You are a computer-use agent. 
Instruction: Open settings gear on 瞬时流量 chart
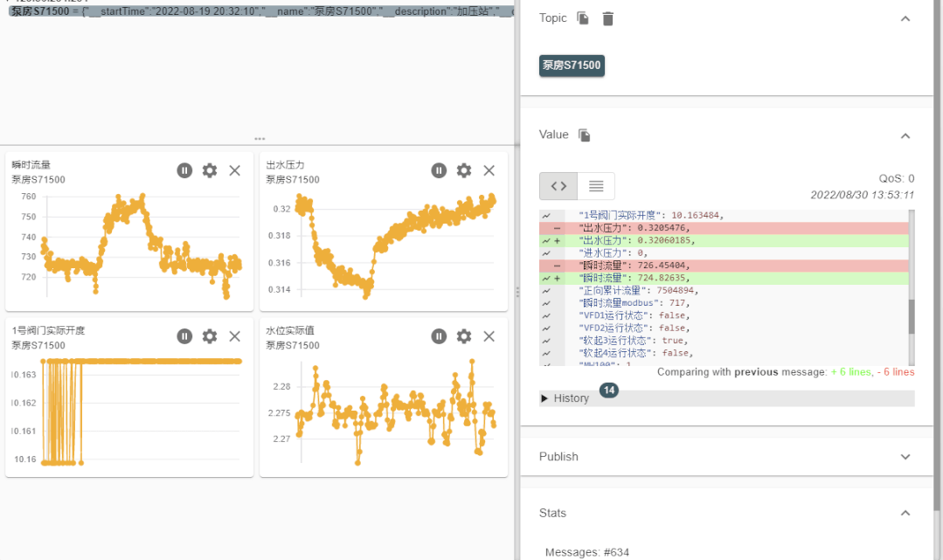pos(209,170)
